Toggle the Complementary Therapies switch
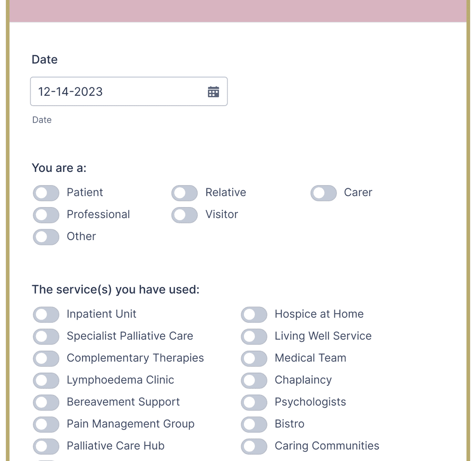This screenshot has height=461, width=476. tap(46, 358)
